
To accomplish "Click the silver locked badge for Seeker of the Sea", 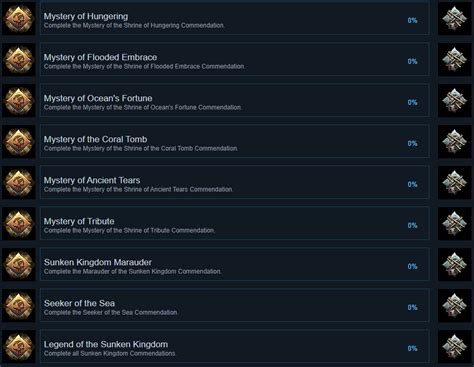I will (x=454, y=305).
